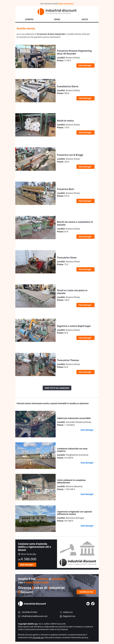The height and width of the screenshot is (644, 114).
Task: Open Vedi dettagli link for Fabbricato industriale convertibile
Action: coord(87,430)
